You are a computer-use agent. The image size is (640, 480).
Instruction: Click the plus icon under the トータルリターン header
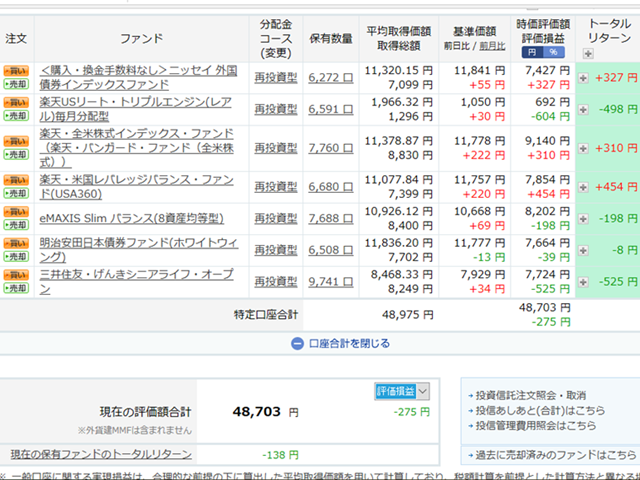pyautogui.click(x=588, y=53)
